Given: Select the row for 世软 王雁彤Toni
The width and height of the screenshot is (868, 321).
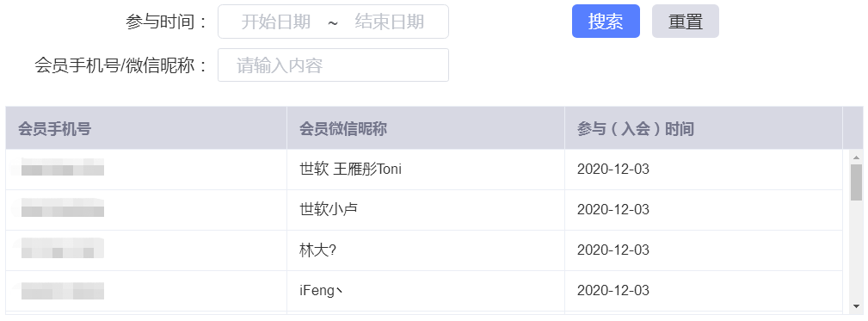Looking at the screenshot, I should 424,170.
